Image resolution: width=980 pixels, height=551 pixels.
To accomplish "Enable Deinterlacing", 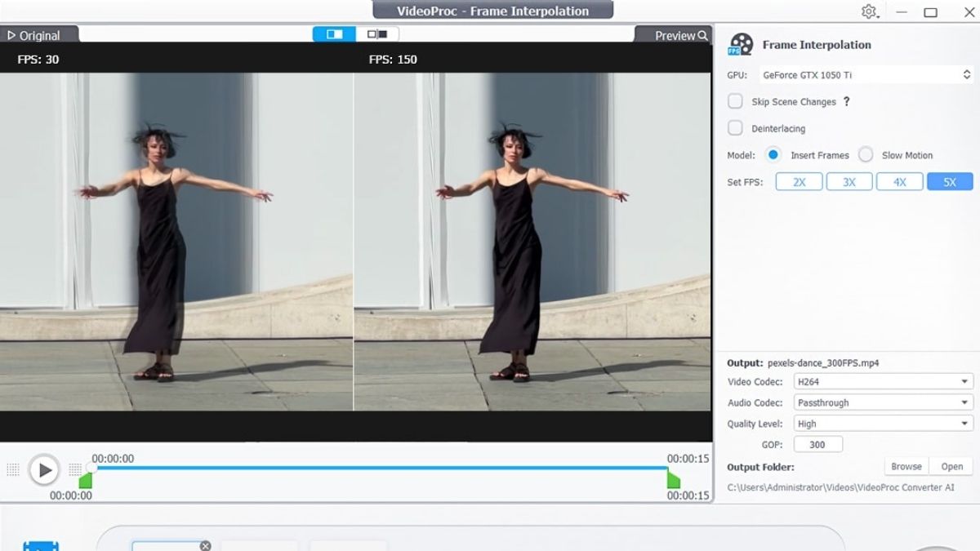I will [x=734, y=128].
